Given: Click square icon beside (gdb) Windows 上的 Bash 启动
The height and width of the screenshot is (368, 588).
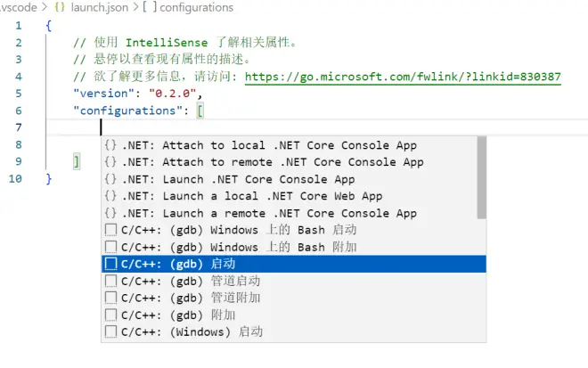Looking at the screenshot, I should pos(110,230).
